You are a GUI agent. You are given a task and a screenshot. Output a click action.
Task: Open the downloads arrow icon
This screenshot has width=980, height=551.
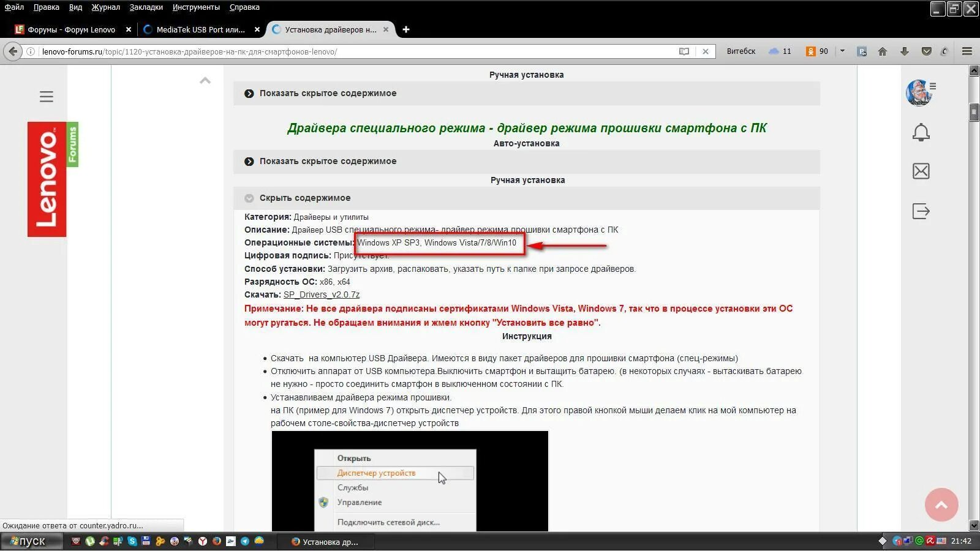point(905,51)
